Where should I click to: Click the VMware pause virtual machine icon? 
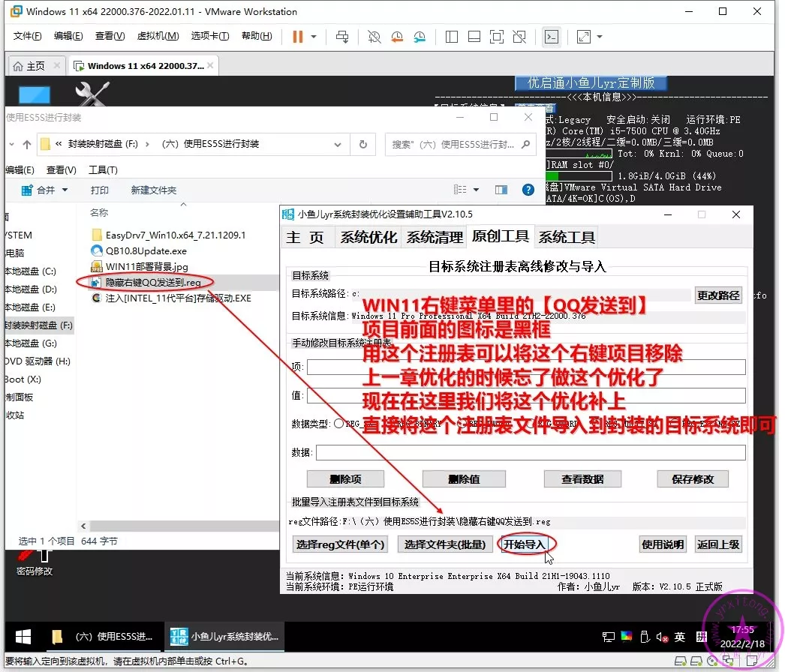[297, 37]
